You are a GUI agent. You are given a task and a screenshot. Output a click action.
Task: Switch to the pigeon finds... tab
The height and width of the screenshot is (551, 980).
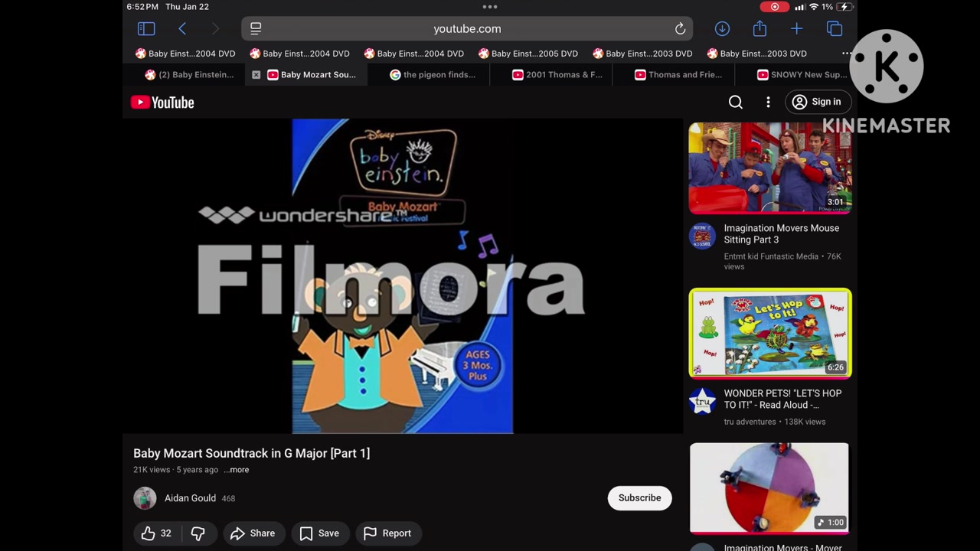pos(433,74)
